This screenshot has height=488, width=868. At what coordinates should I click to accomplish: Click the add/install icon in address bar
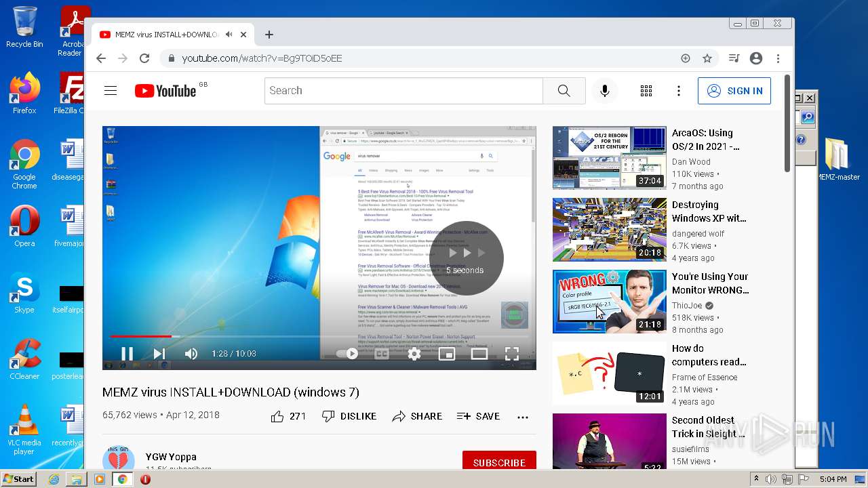pos(686,58)
